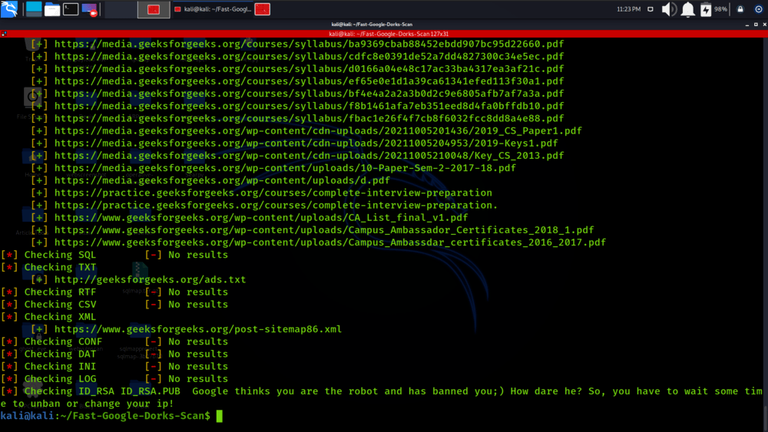Screen dimensions: 768x432
Task: Open the screen recorder panel icon
Action: (x=90, y=9)
